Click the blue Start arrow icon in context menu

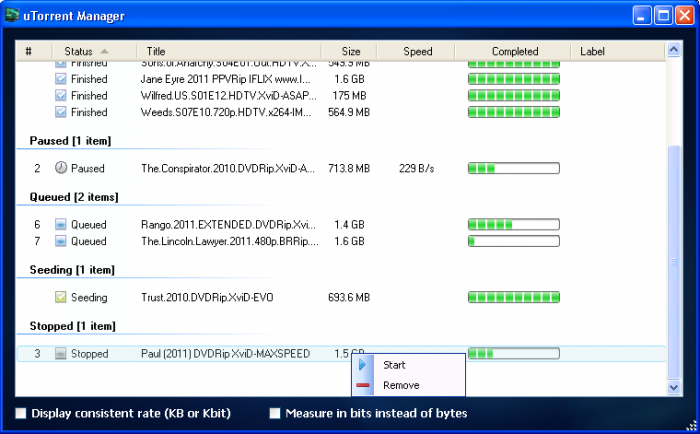pos(362,365)
